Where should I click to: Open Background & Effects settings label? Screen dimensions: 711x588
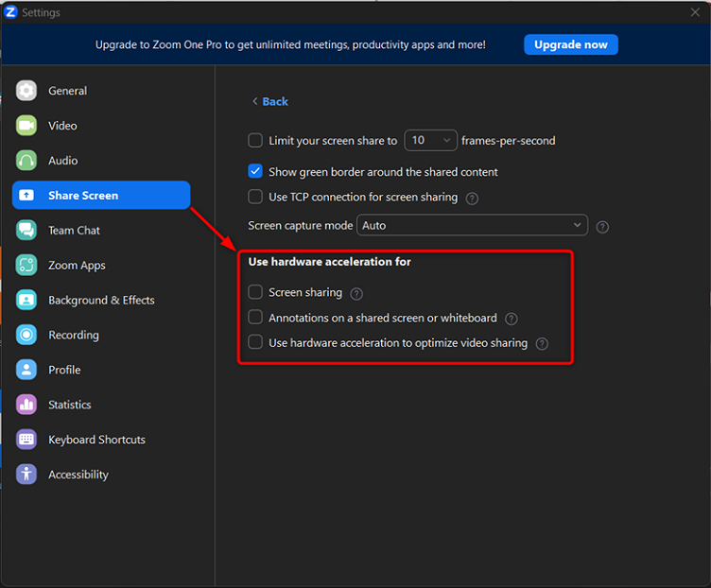click(101, 300)
